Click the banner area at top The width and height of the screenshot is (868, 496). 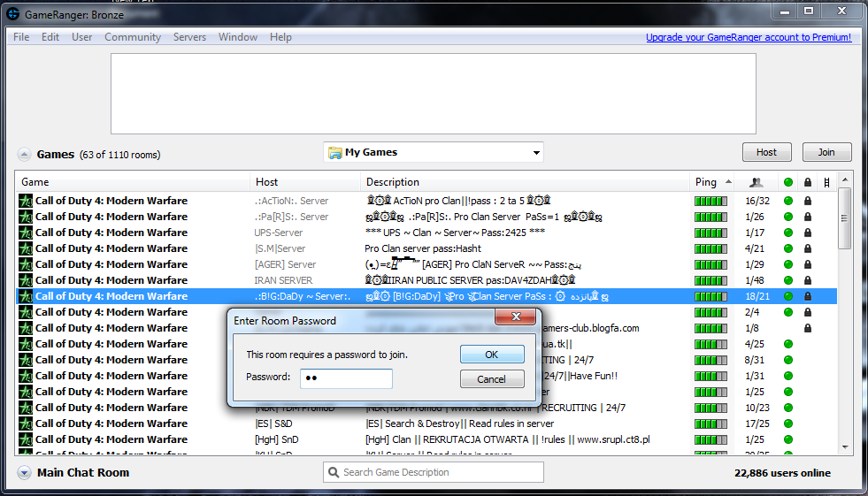[434, 94]
